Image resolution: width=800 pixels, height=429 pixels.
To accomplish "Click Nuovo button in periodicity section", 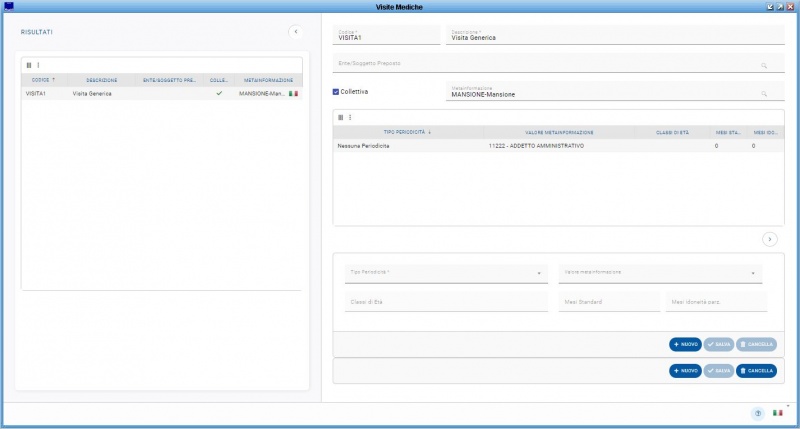I will (685, 344).
